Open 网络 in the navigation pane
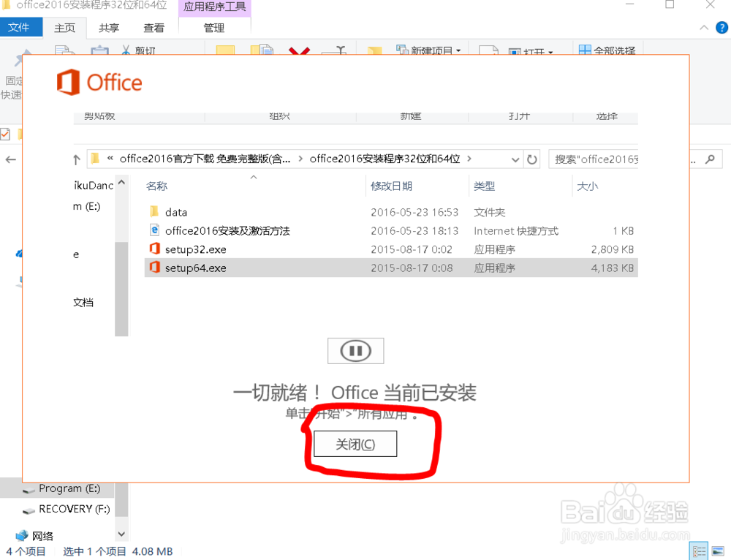The width and height of the screenshot is (731, 560). click(x=42, y=536)
